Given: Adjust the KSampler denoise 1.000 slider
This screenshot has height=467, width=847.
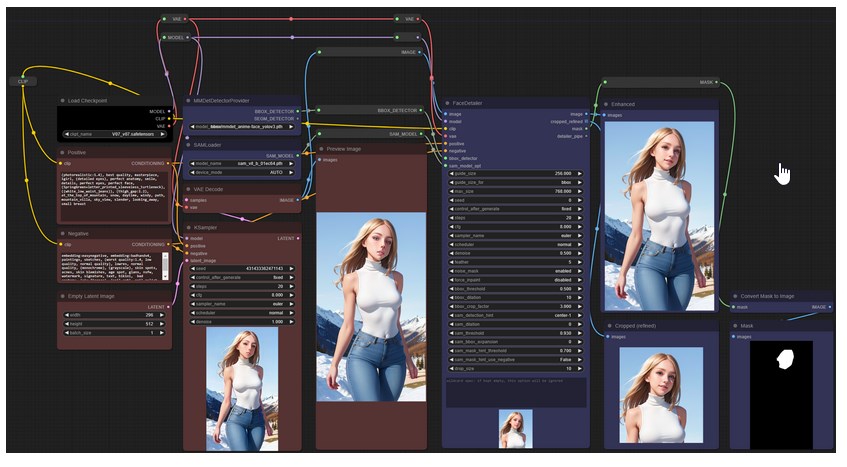Looking at the screenshot, I should pos(242,322).
